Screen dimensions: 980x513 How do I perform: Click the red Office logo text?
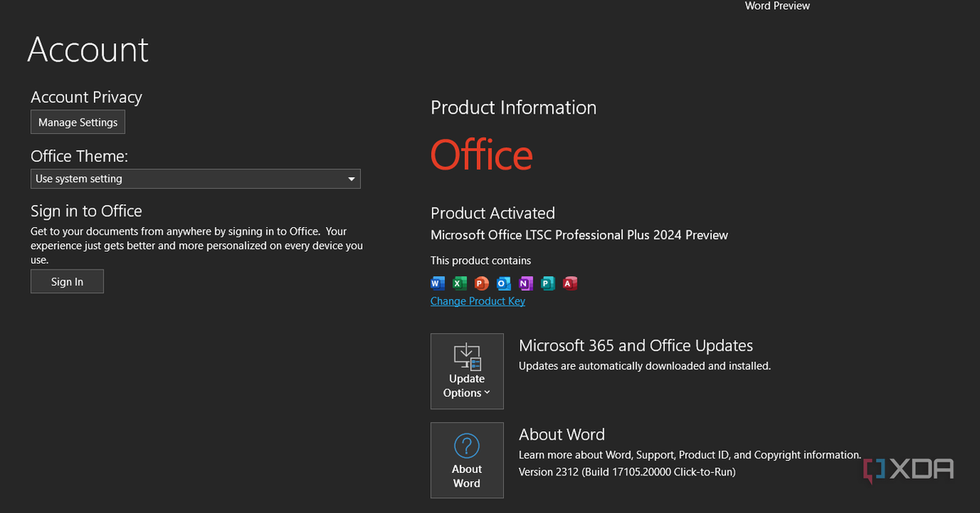click(482, 154)
